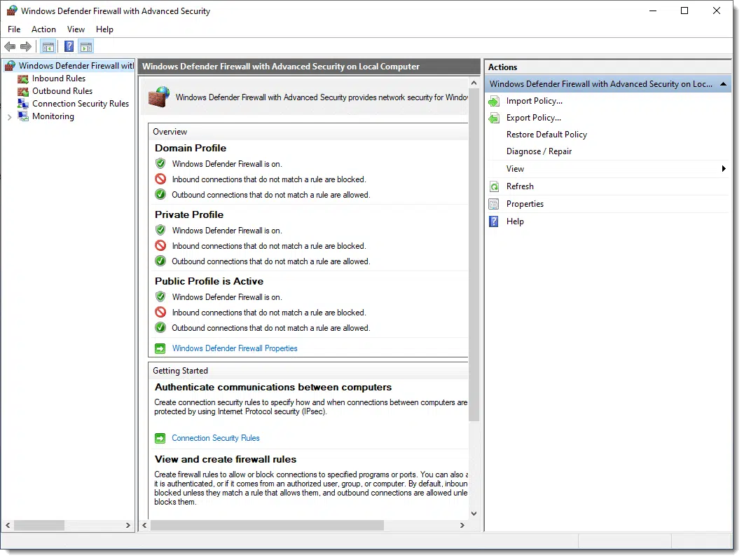Click Help label in the Actions pane
The width and height of the screenshot is (744, 560).
click(515, 221)
